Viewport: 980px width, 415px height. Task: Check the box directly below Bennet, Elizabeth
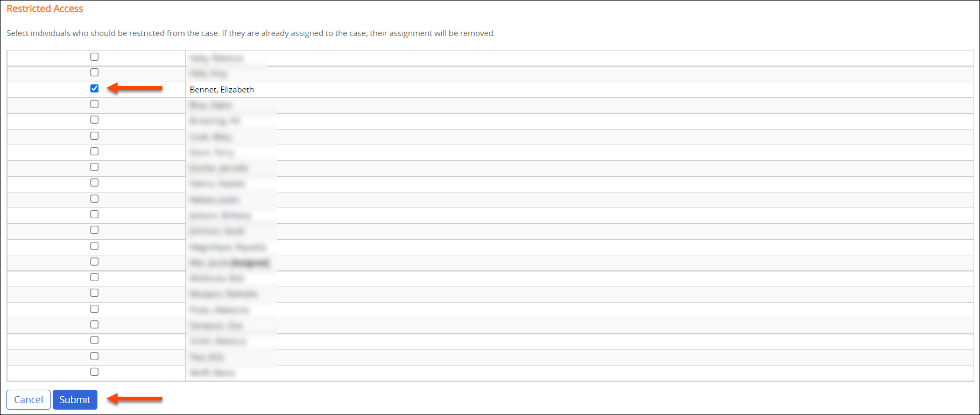point(95,104)
